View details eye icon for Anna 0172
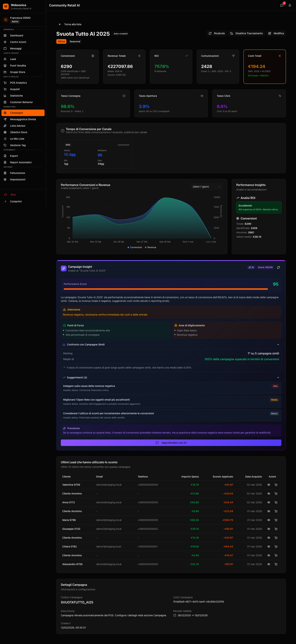Image resolution: width=296 pixels, height=644 pixels. coord(269,502)
